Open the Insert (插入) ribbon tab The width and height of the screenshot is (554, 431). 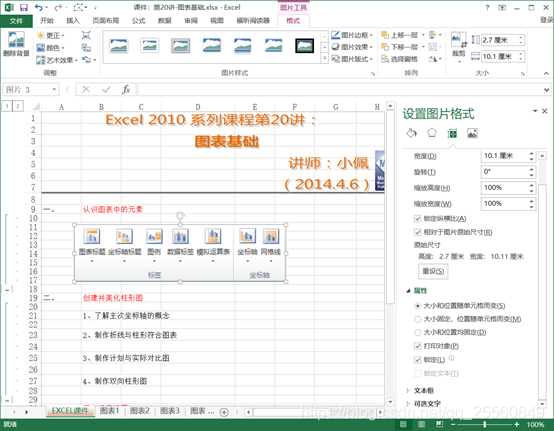(73, 20)
